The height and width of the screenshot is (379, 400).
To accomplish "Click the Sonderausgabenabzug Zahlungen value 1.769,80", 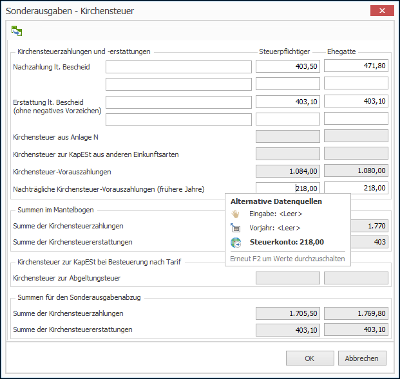I will pos(356,314).
